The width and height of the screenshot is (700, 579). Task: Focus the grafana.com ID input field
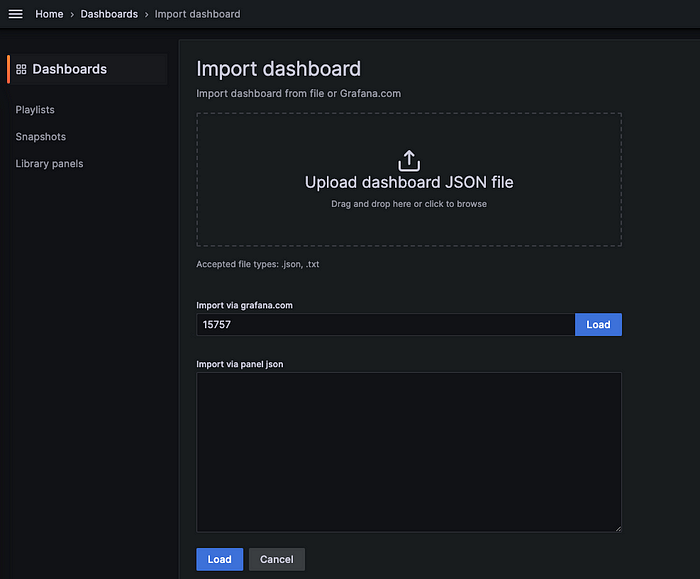385,325
